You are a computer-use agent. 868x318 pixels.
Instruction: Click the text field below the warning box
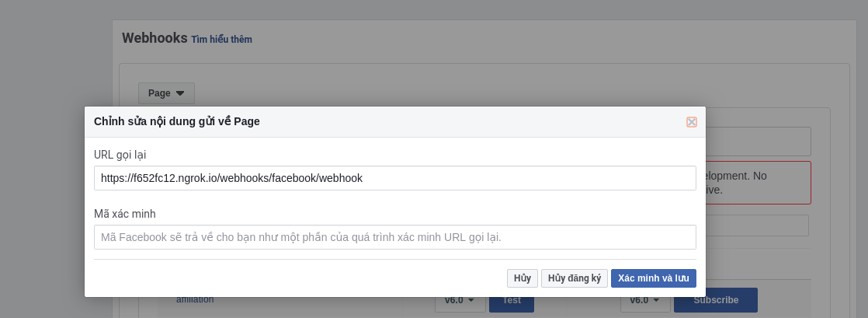pos(757,225)
